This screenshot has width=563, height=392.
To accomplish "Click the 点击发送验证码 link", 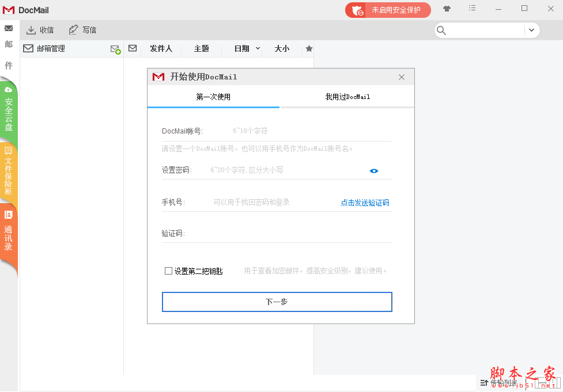I will tap(365, 203).
